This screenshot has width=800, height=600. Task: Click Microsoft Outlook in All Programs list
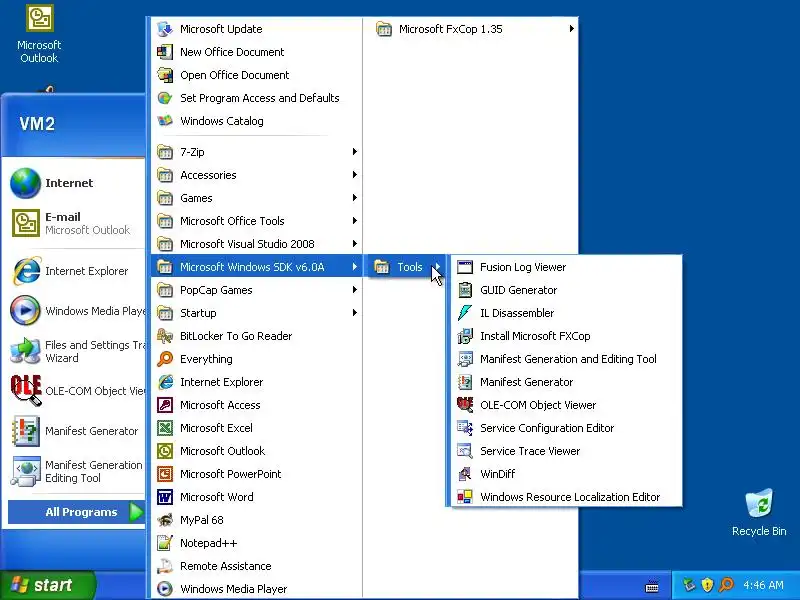click(x=257, y=451)
